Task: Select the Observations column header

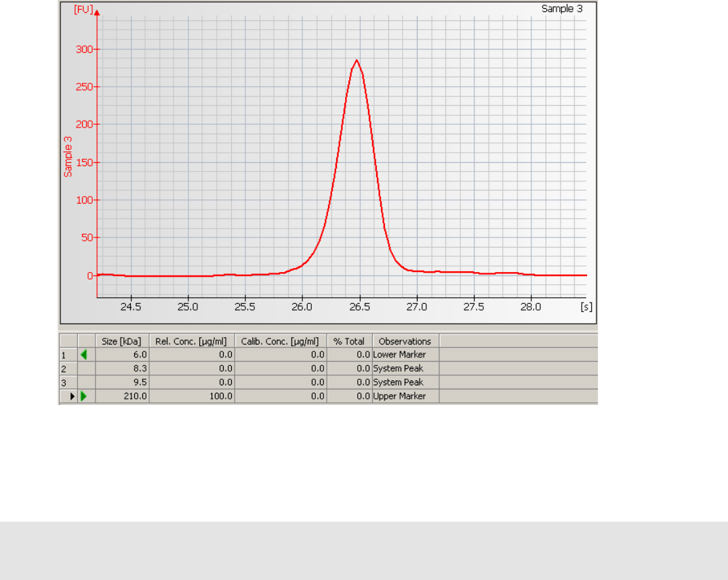Action: coord(405,341)
